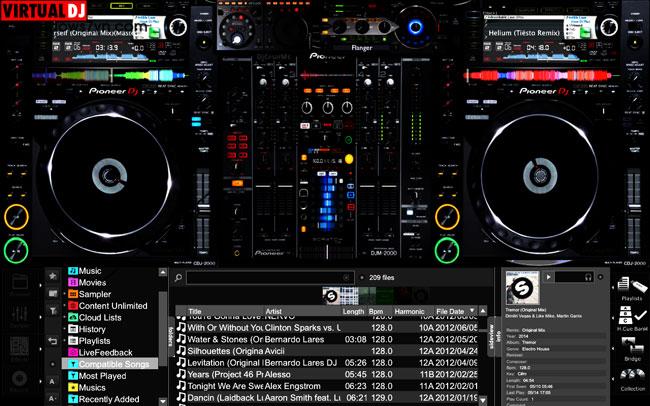Open the Collection discs icon
Viewport: 650px width, 406px height.
pos(632,377)
